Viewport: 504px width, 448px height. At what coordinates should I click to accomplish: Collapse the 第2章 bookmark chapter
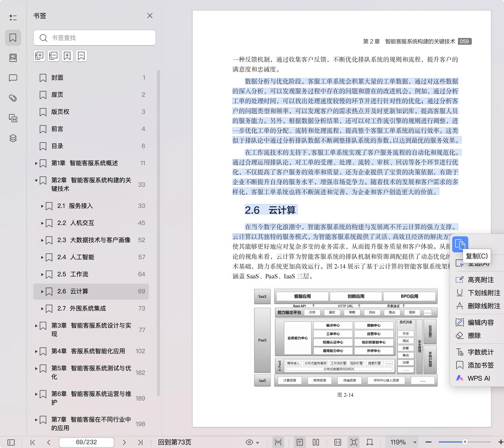pos(36,181)
